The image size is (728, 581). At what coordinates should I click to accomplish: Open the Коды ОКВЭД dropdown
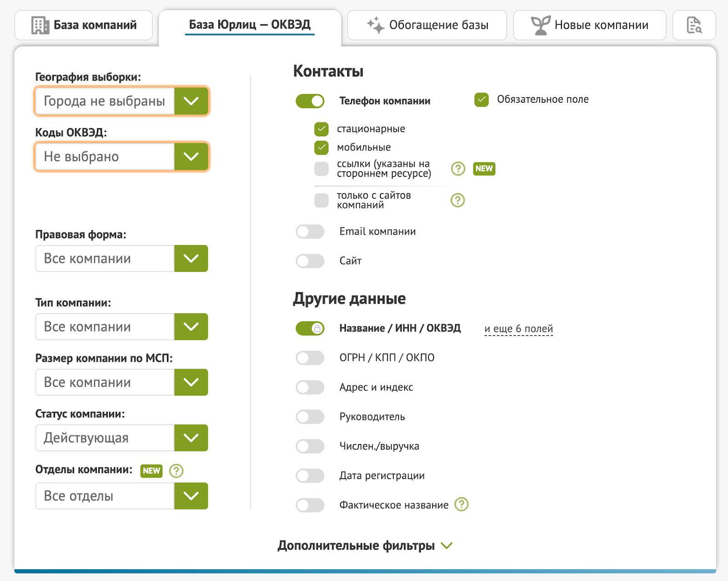tap(121, 156)
